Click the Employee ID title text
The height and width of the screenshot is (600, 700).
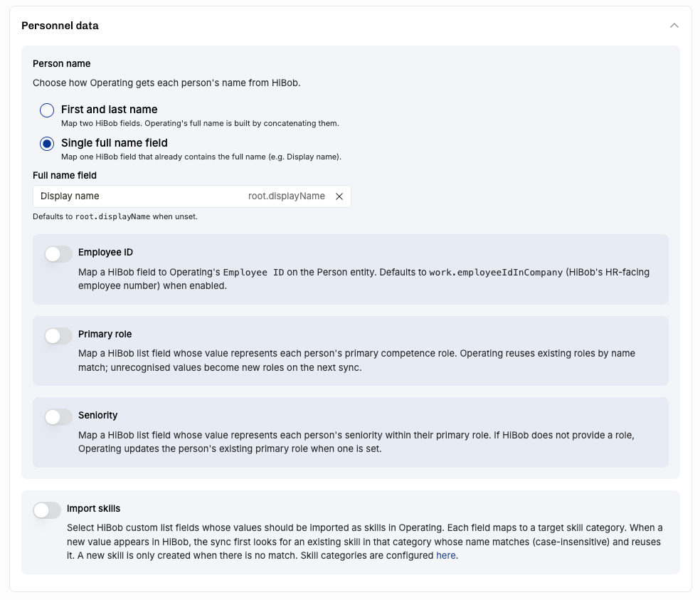click(105, 252)
